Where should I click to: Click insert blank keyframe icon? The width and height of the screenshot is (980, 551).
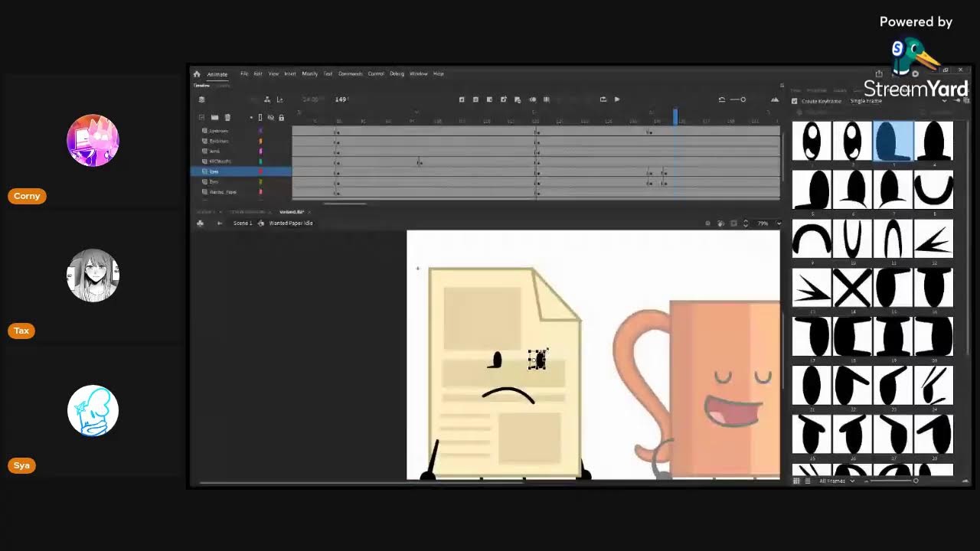tap(475, 99)
